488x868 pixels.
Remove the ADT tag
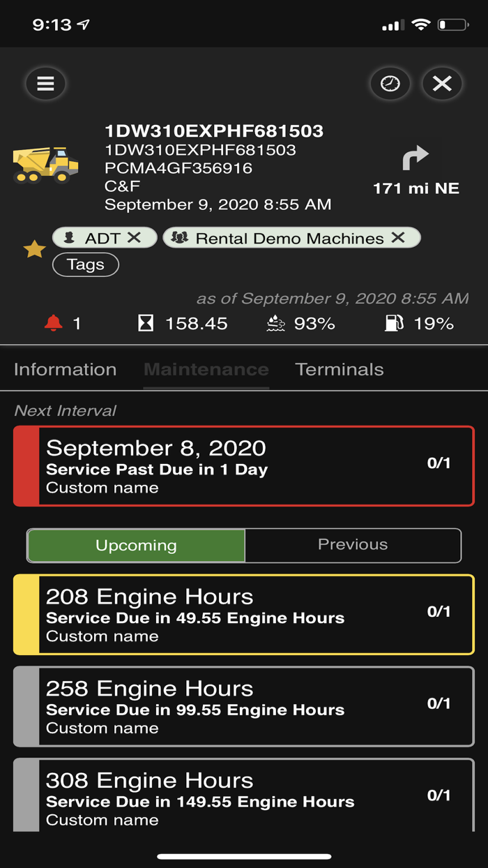134,238
